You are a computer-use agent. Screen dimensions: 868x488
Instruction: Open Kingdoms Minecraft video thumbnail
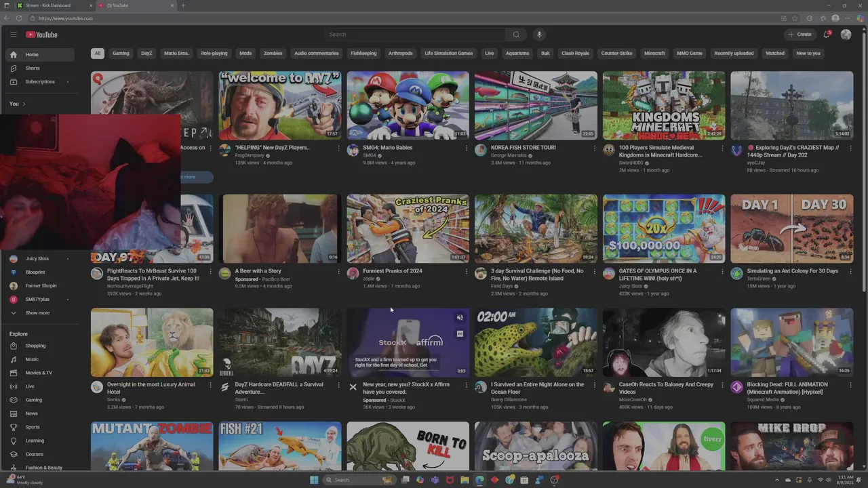[664, 105]
